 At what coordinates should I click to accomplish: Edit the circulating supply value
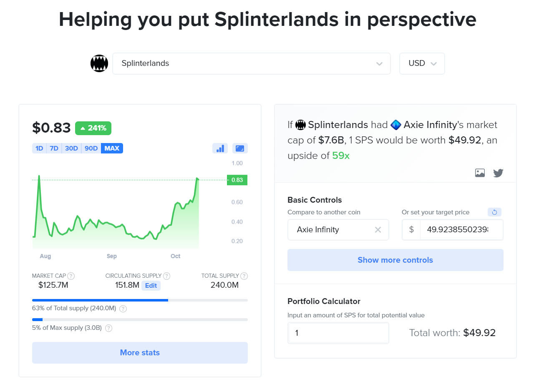tap(151, 286)
